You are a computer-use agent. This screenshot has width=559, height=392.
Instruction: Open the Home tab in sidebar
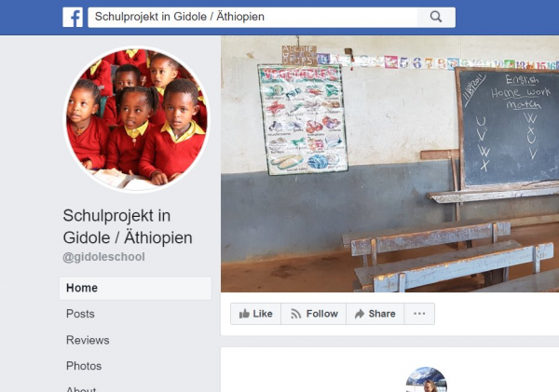tap(135, 288)
